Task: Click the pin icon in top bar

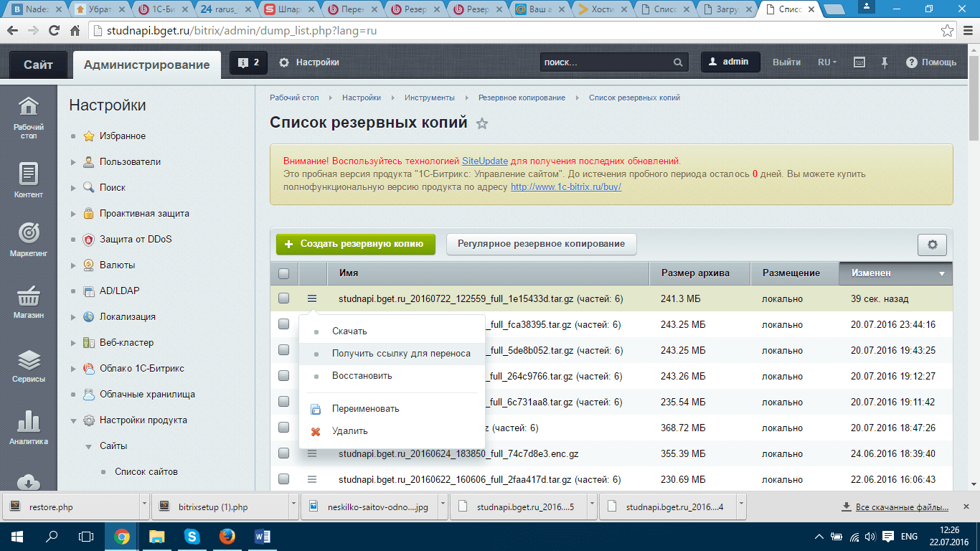Action: pos(885,62)
